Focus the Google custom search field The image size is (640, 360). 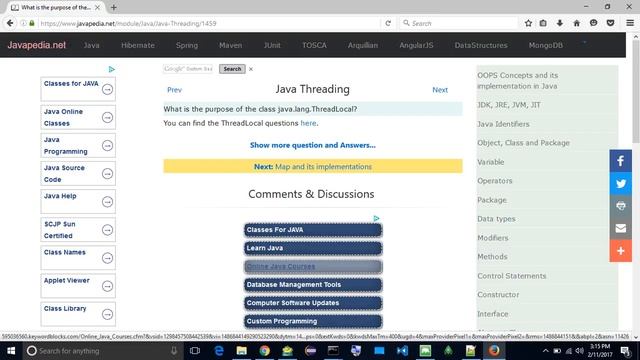point(189,69)
